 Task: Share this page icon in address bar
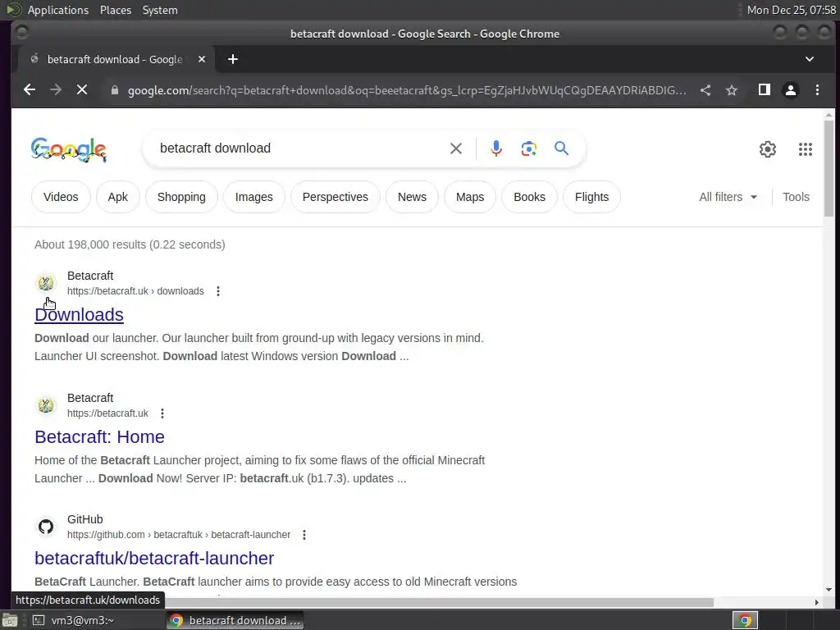click(705, 90)
